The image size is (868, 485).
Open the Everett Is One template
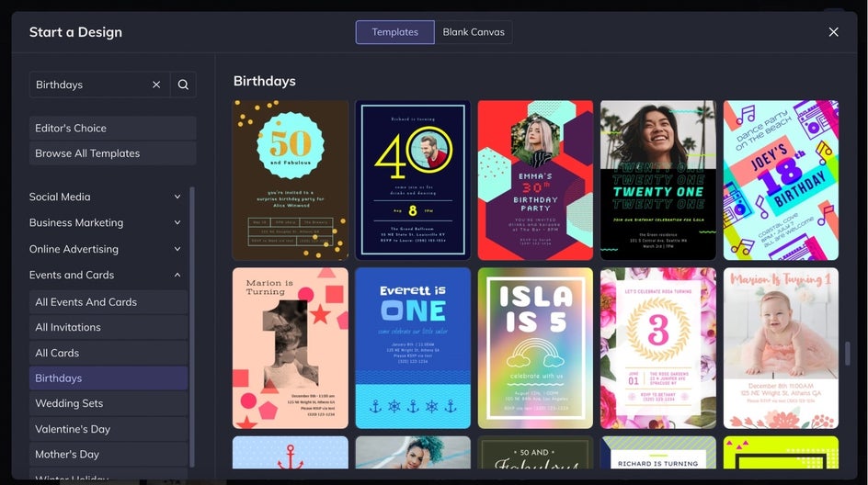tap(413, 348)
